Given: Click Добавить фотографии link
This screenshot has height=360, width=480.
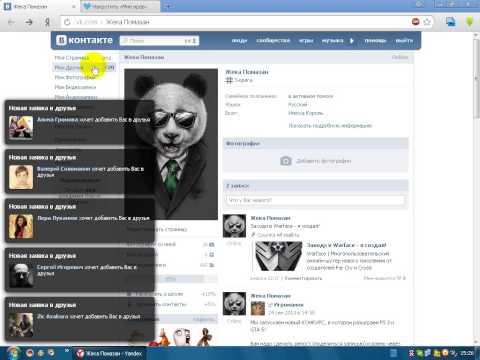Looking at the screenshot, I should coord(323,161).
